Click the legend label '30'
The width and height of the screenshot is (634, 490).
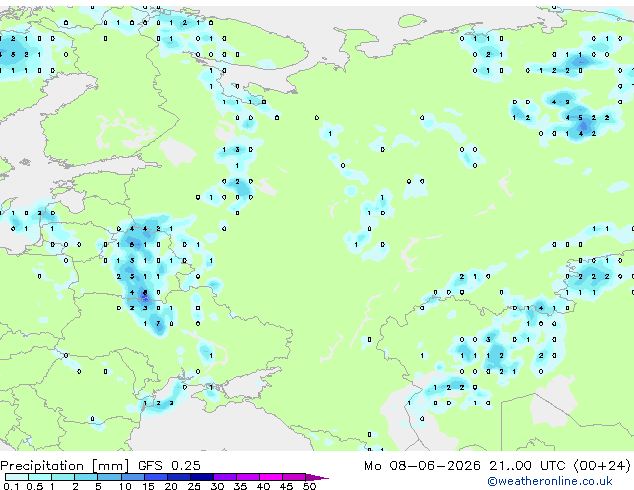pos(217,486)
